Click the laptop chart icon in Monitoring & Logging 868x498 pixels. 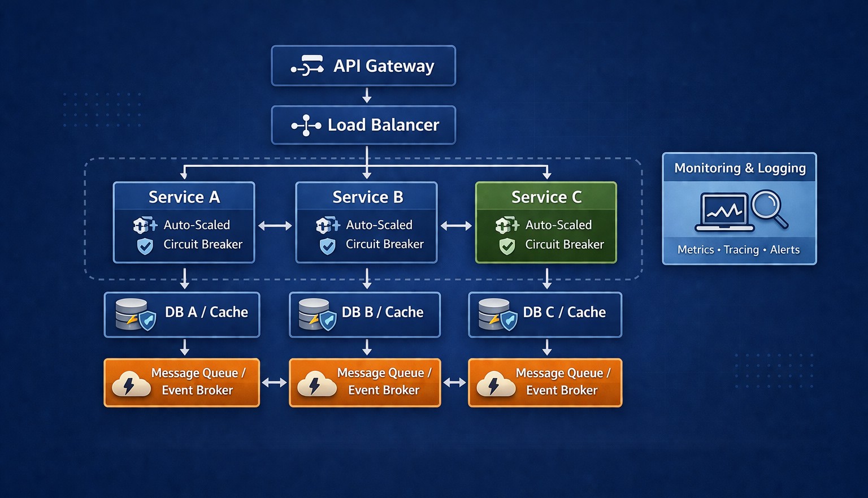724,213
